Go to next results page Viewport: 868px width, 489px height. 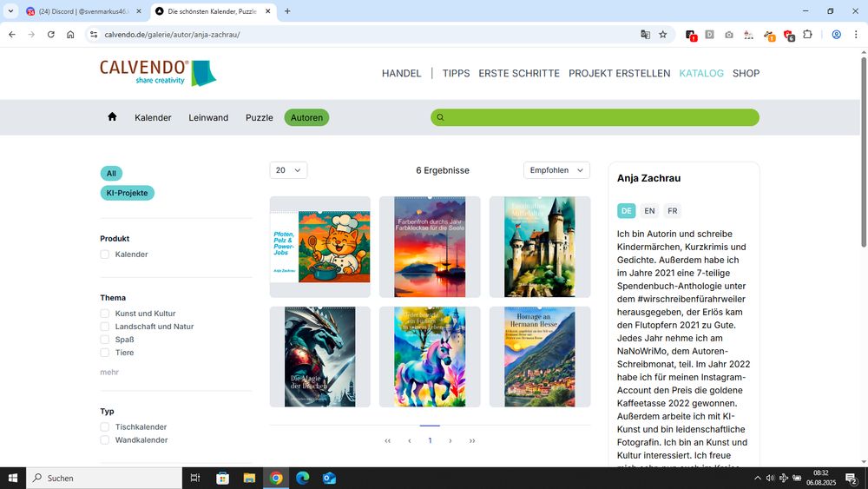pos(450,441)
